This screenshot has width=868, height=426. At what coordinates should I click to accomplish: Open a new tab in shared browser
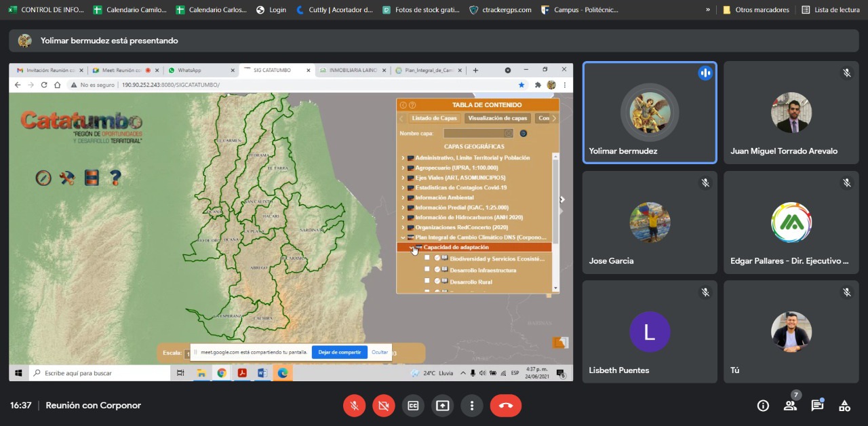[x=475, y=70]
